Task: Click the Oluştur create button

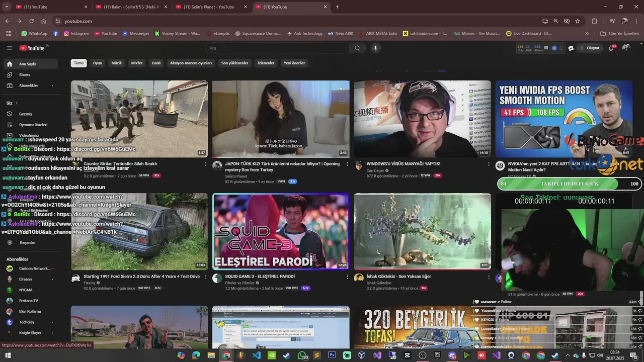Action: coord(590,48)
